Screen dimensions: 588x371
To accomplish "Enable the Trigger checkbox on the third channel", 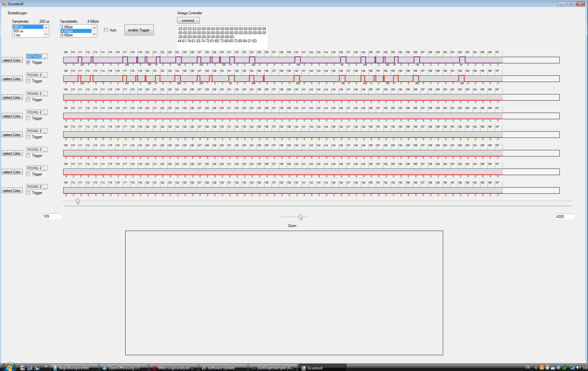I will [29, 100].
